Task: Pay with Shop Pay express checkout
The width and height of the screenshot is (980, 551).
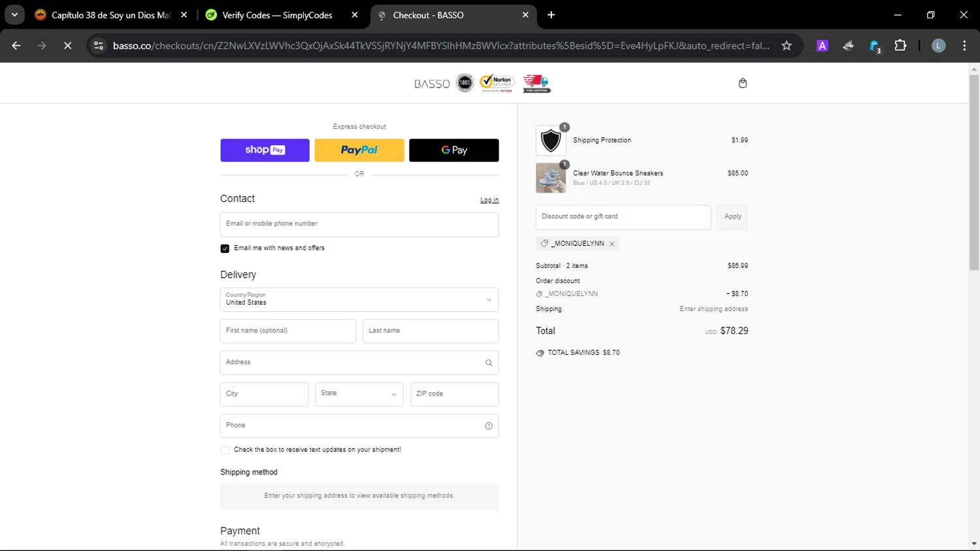Action: 265,150
